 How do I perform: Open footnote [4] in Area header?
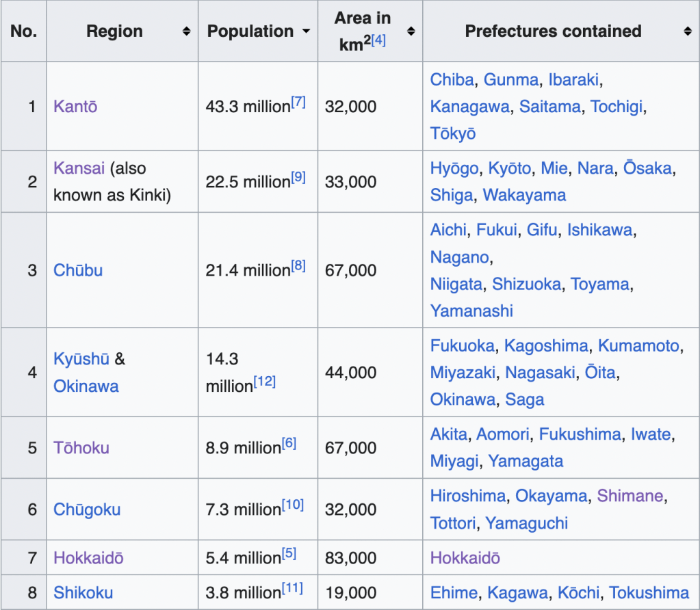pyautogui.click(x=378, y=40)
